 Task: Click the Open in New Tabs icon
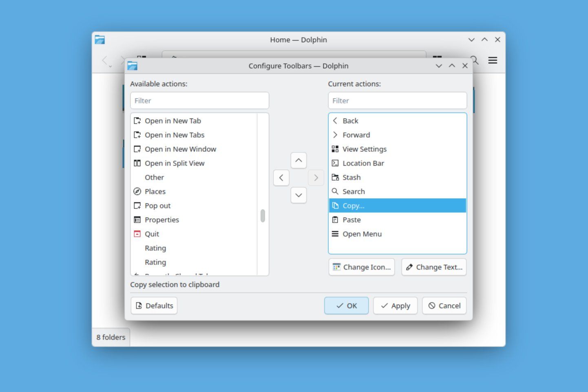tap(137, 135)
